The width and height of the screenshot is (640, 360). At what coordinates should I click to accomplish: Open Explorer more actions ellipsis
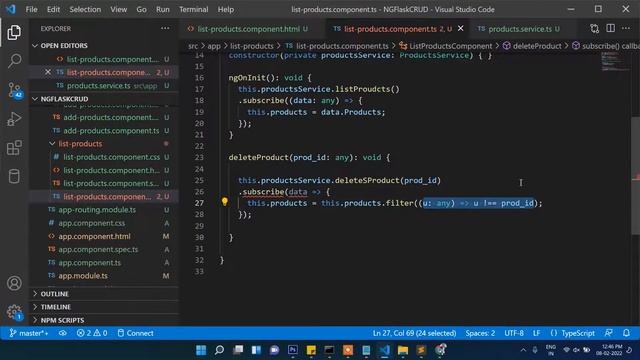[165, 28]
